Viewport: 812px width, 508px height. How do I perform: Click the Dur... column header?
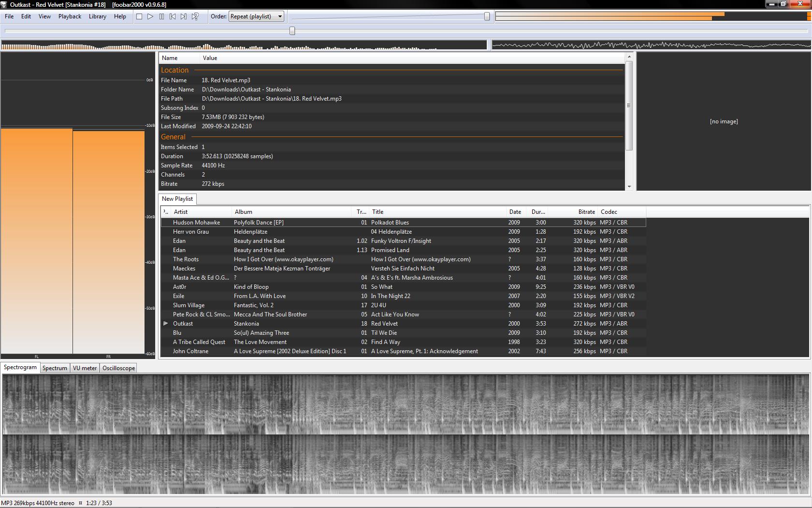coord(538,212)
